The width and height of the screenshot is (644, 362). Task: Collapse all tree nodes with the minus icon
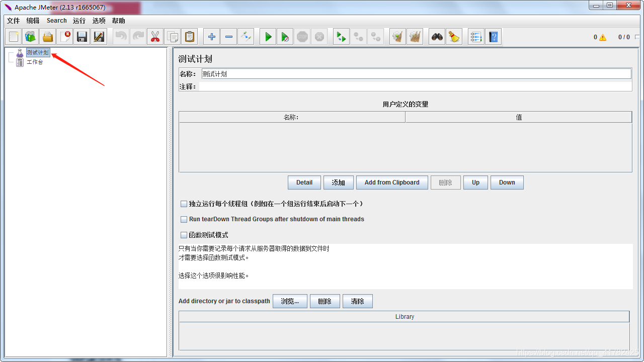pyautogui.click(x=229, y=37)
